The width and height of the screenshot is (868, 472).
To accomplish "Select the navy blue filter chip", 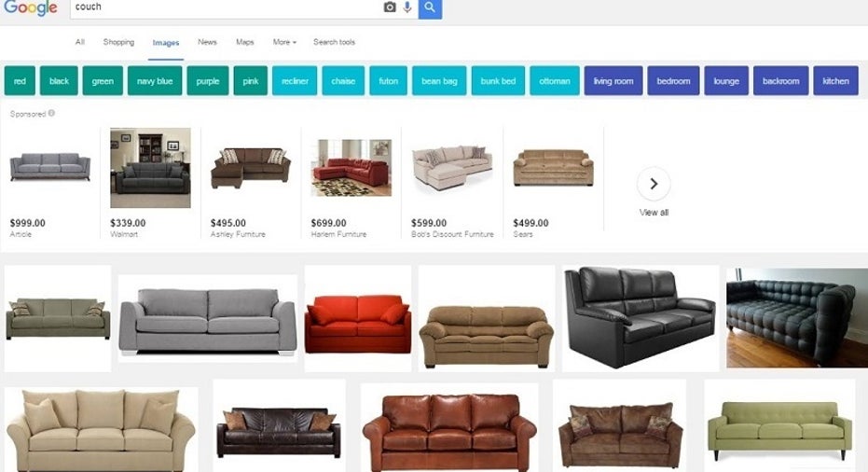I will (155, 81).
